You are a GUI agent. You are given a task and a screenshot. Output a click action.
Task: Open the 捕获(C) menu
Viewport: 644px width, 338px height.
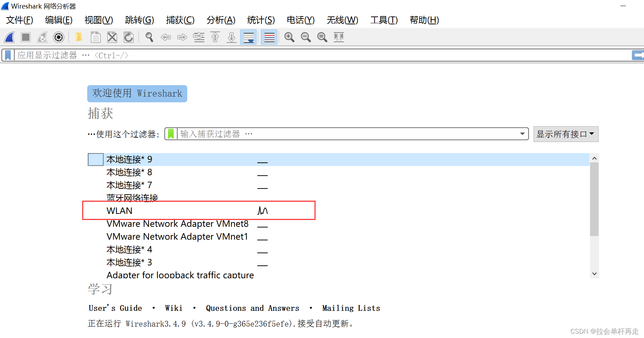(180, 20)
